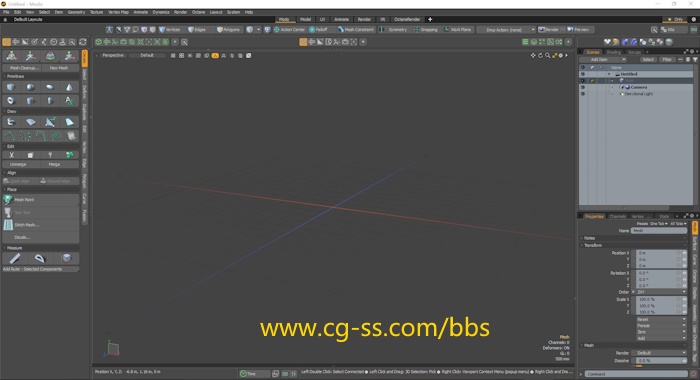
Task: Click the Dissolve percentage slider field
Action: coord(660,360)
